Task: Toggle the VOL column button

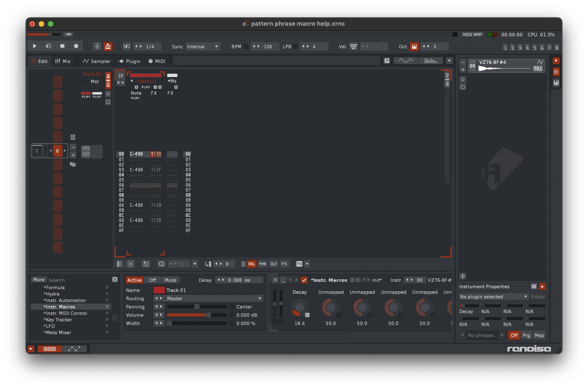Action: click(251, 264)
